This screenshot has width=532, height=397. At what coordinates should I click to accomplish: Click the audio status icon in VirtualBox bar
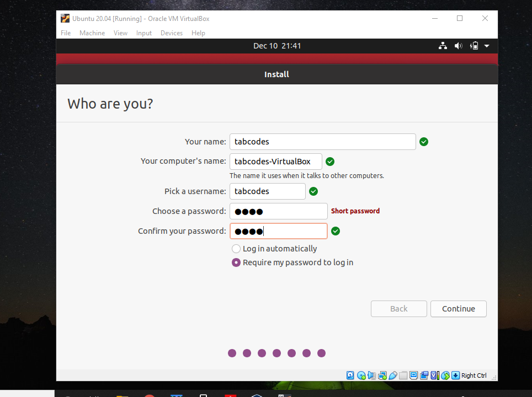pyautogui.click(x=371, y=375)
